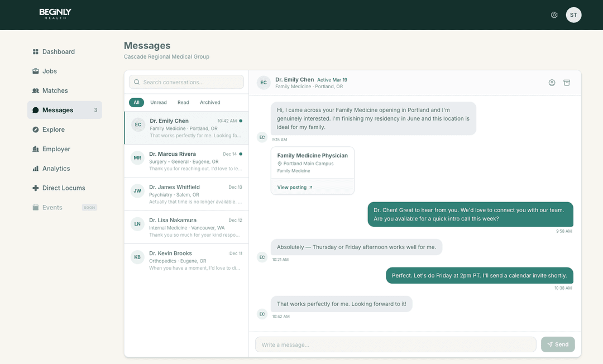View Analytics in sidebar
Image resolution: width=603 pixels, height=364 pixels.
click(x=56, y=169)
